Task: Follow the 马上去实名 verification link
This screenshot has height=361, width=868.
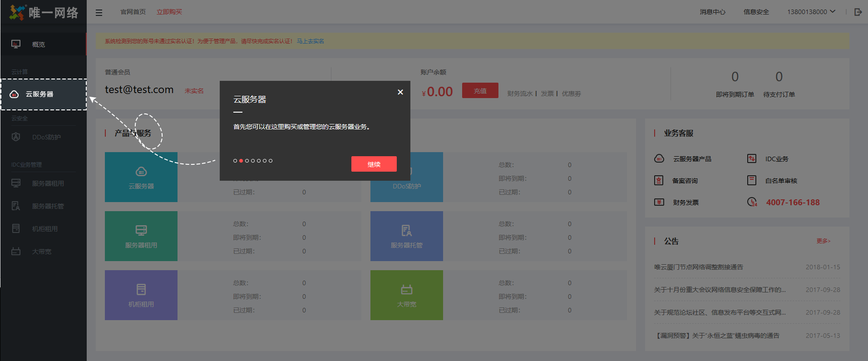Action: (311, 41)
